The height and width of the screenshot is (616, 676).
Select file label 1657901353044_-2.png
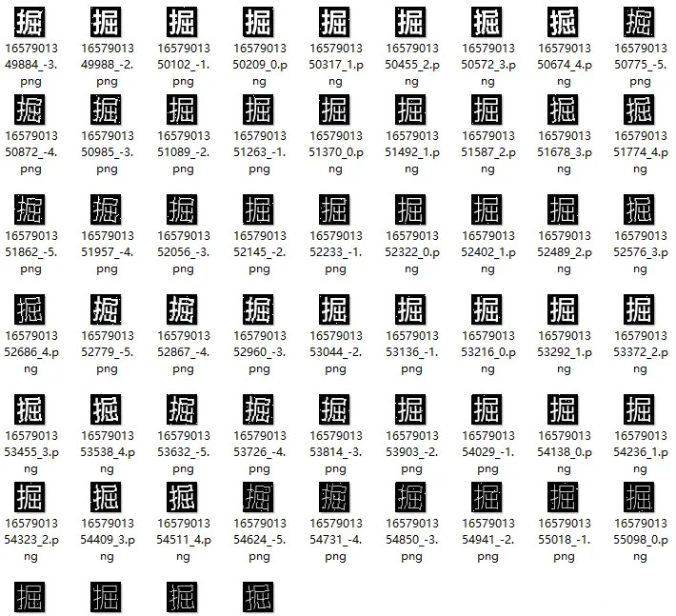tap(336, 352)
